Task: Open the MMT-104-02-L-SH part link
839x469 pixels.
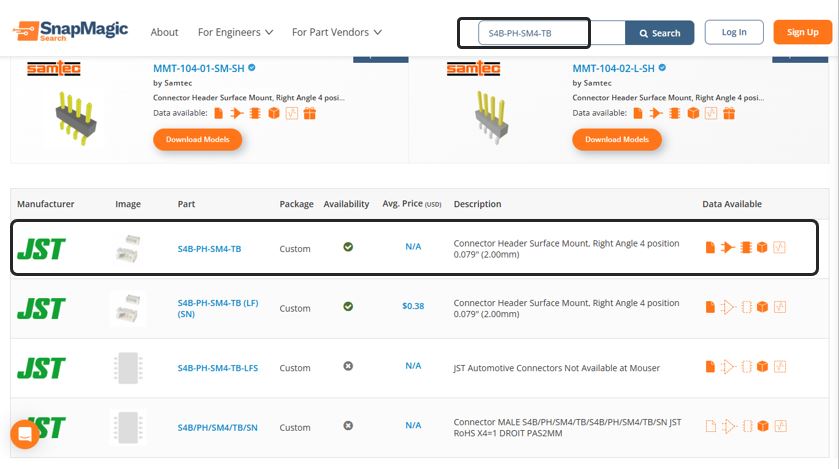Action: pos(613,68)
